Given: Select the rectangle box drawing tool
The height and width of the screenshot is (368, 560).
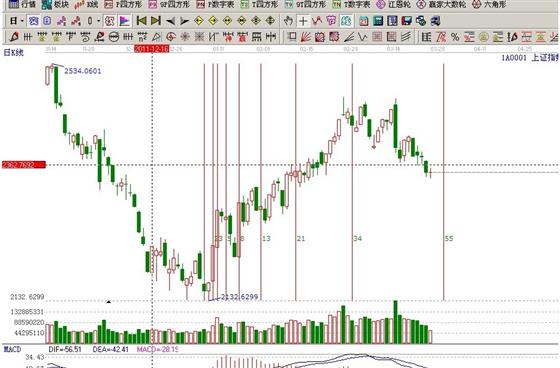Looking at the screenshot, I should point(292,36).
